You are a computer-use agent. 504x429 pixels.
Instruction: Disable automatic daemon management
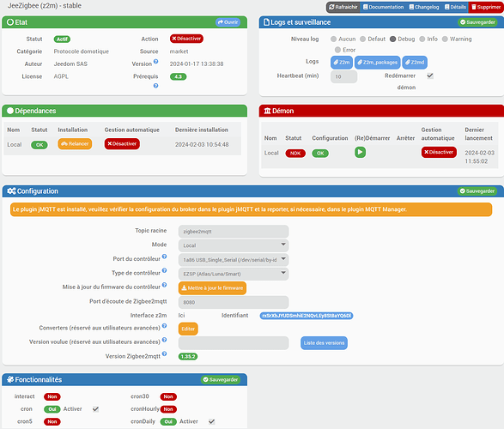tap(439, 152)
